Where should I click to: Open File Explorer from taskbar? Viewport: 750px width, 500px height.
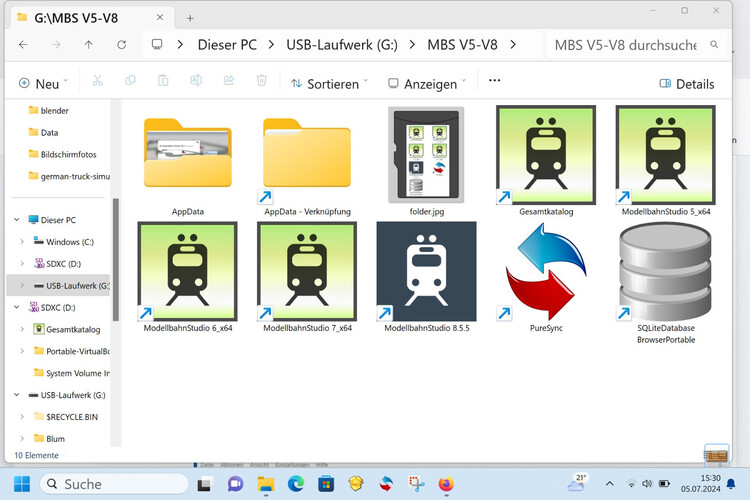tap(265, 484)
